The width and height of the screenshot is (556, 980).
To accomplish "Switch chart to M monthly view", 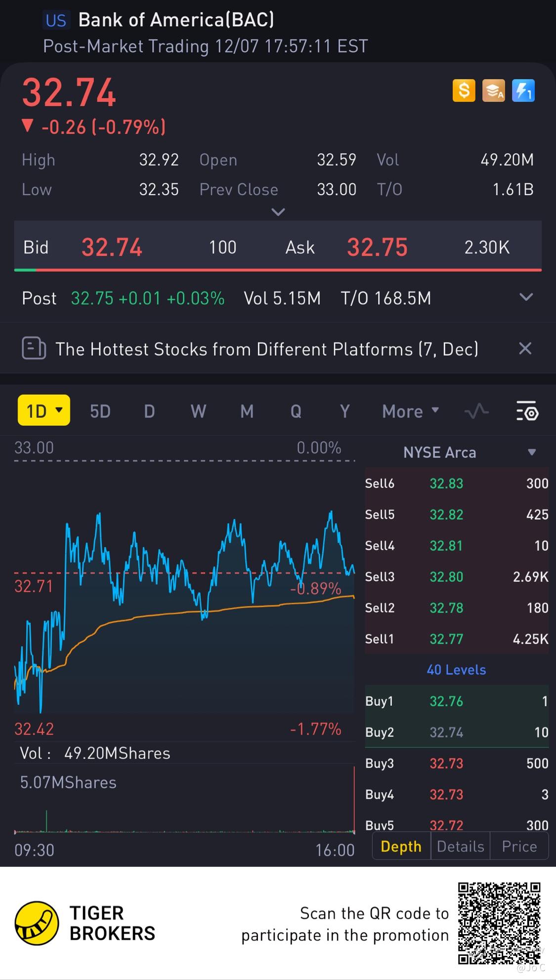I will point(247,411).
